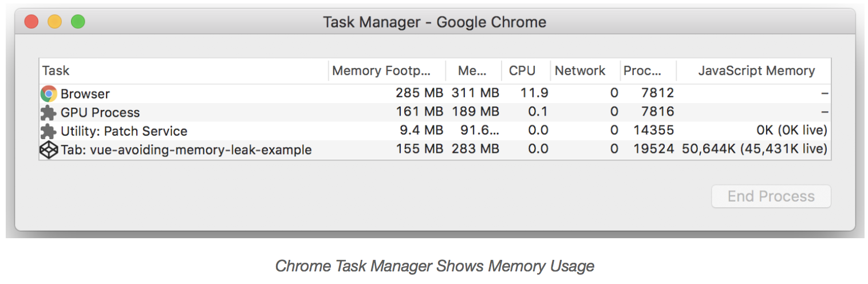Click the puzzle icon for Utility: Patch Service
This screenshot has width=868, height=284.
tap(49, 131)
